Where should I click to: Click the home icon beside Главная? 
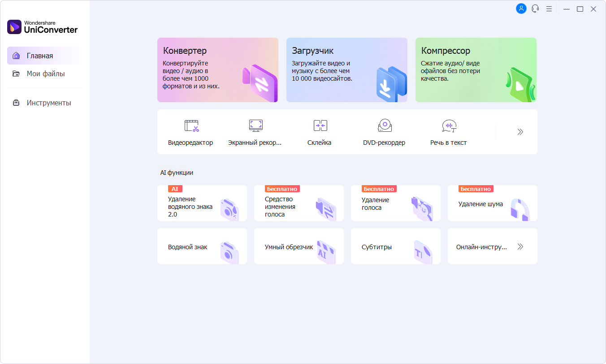16,56
